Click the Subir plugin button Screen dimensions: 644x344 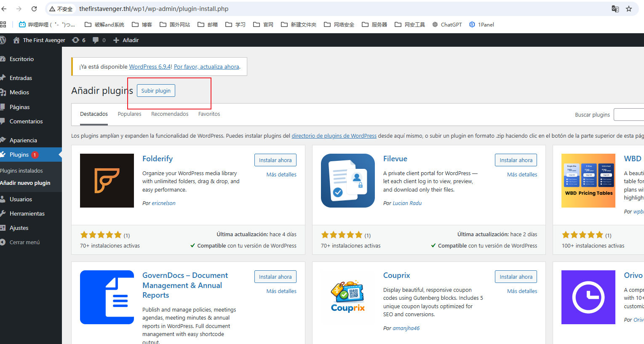click(156, 91)
